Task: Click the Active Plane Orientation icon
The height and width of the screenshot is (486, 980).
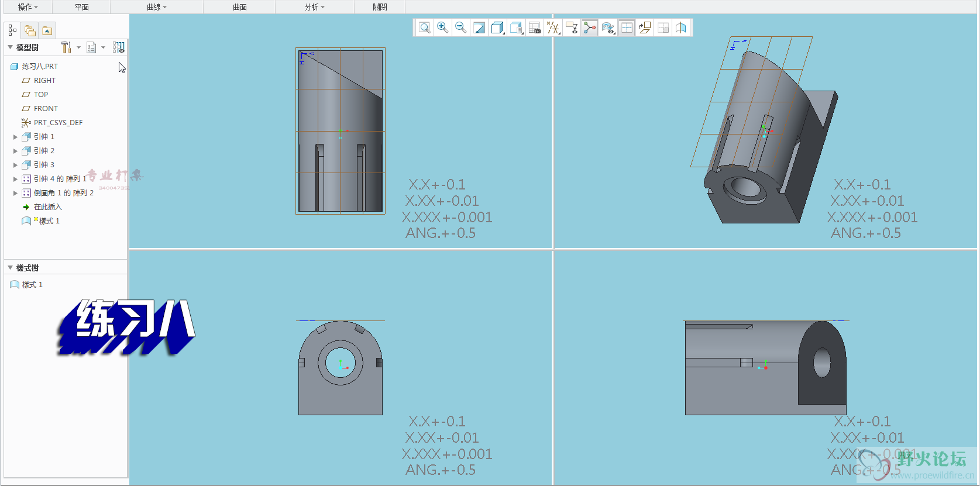Action: tap(645, 27)
